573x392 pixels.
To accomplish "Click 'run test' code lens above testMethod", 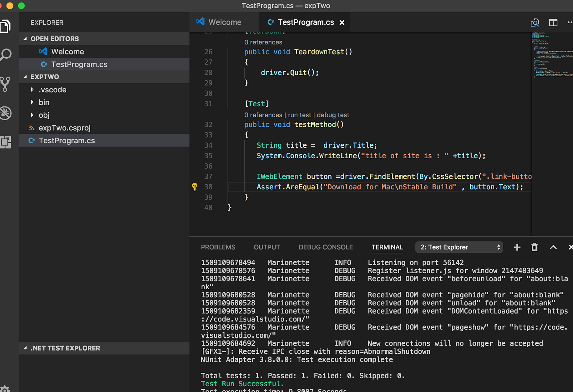I will (x=299, y=115).
